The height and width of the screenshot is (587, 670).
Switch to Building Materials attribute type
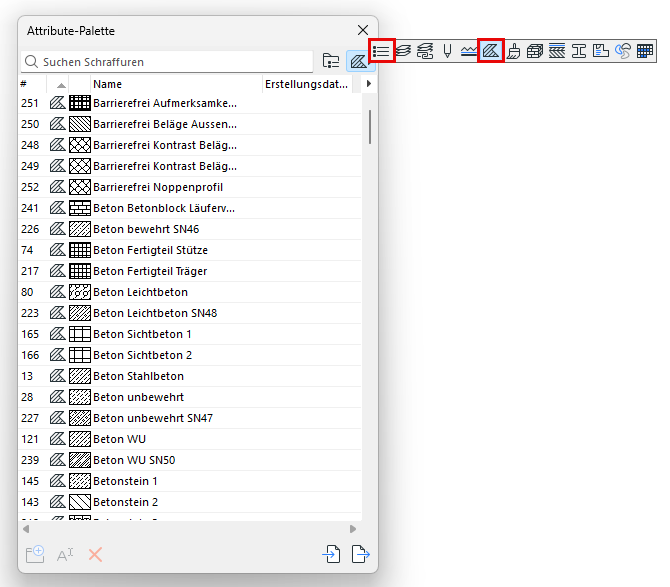coord(535,51)
